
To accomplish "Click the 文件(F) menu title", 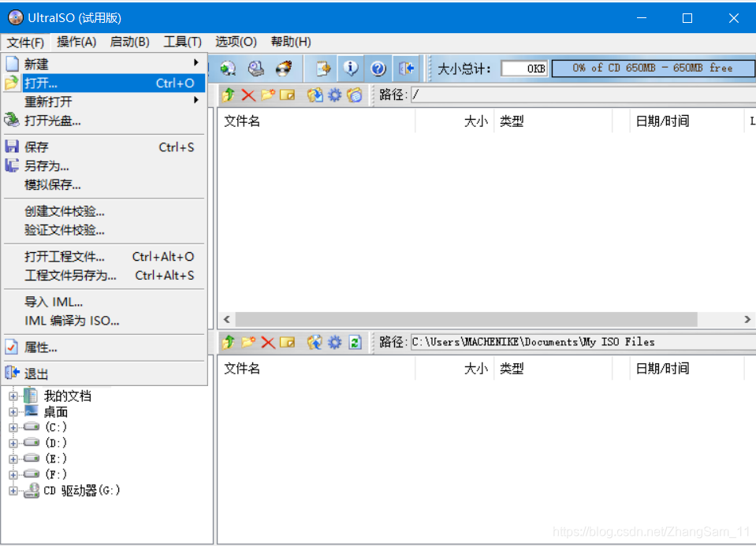I will [x=25, y=43].
